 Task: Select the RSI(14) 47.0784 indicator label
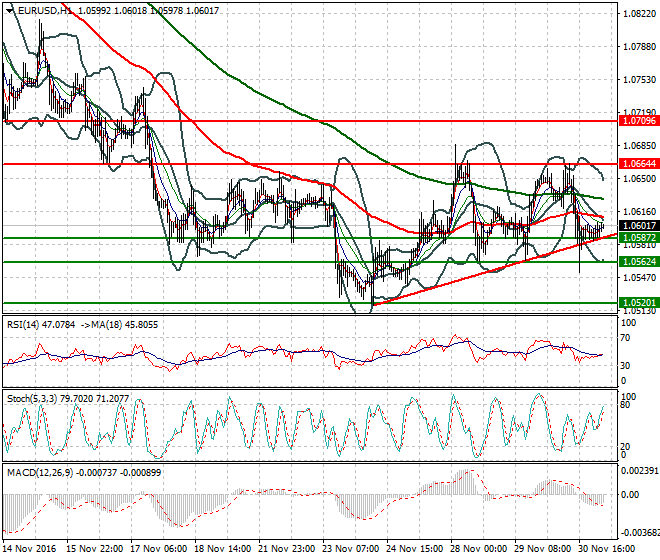point(41,325)
